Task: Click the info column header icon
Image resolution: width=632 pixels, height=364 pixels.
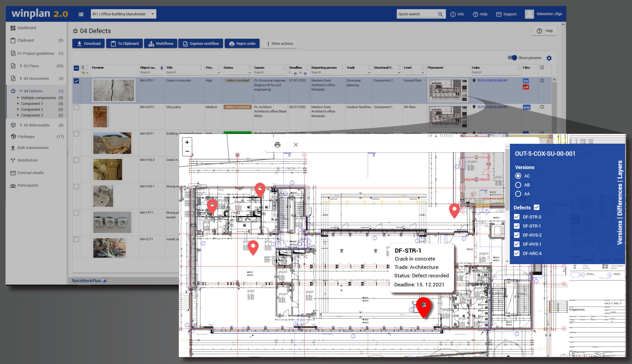Action: [542, 68]
